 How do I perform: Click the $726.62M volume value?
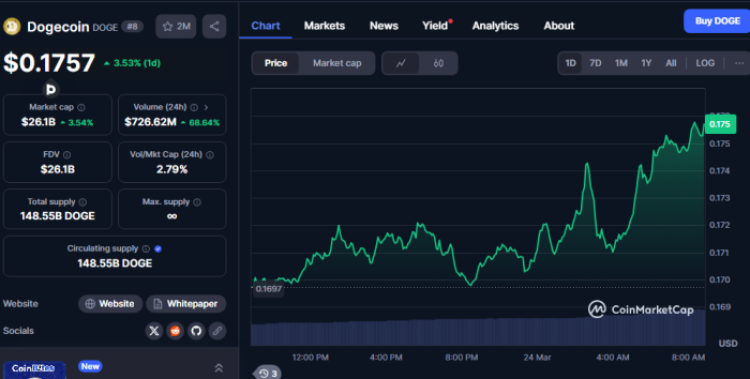point(150,122)
